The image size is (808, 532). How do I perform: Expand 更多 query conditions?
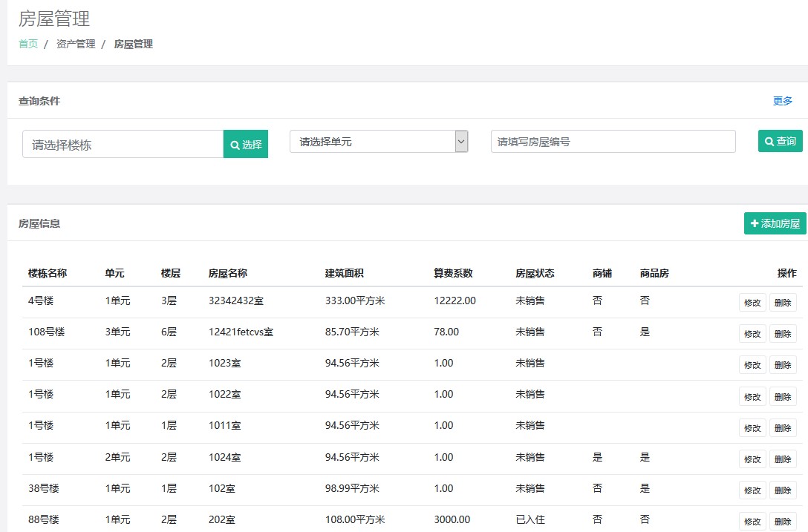pos(782,101)
